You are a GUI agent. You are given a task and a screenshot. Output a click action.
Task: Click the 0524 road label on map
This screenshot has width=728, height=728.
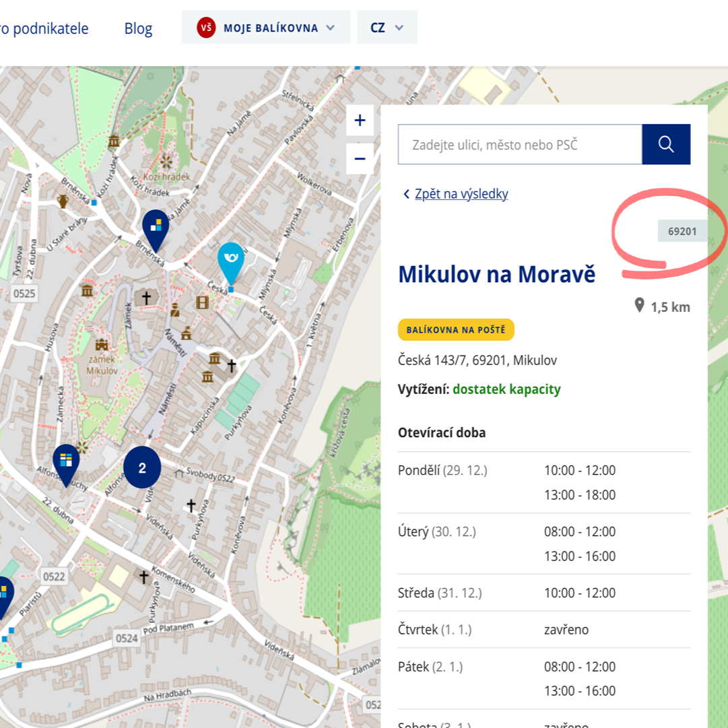127,638
